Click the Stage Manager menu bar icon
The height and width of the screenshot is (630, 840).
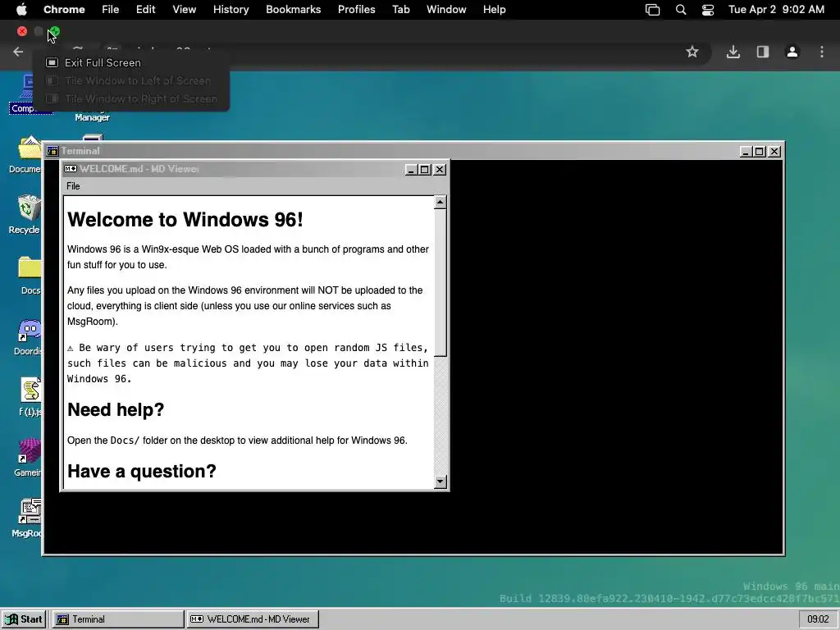[x=652, y=10]
